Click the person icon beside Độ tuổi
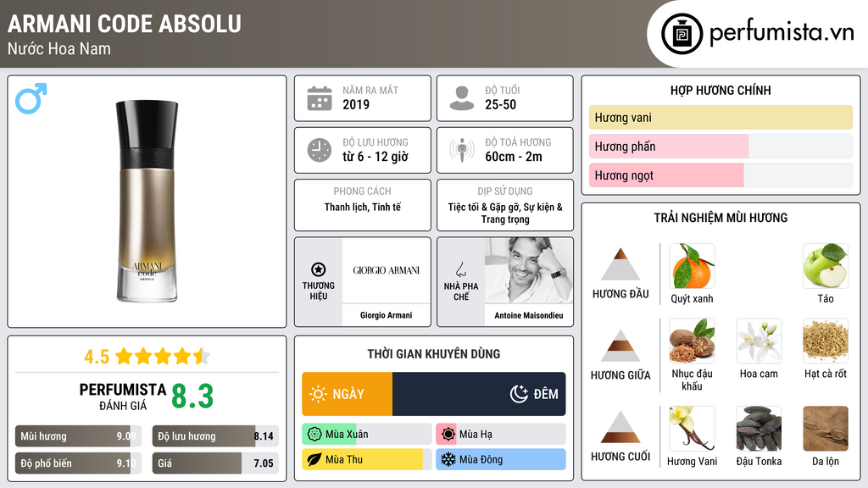The width and height of the screenshot is (868, 488). click(x=462, y=98)
